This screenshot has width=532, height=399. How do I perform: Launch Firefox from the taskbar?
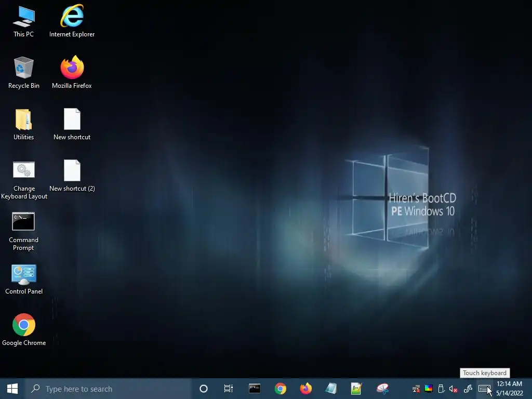click(305, 389)
